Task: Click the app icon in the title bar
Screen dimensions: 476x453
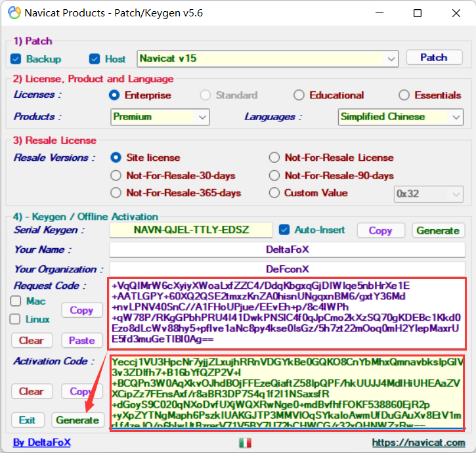Action: (12, 13)
